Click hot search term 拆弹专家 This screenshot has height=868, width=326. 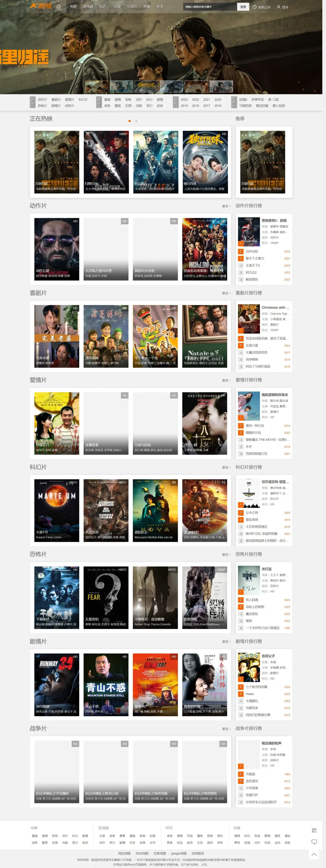pos(257,100)
